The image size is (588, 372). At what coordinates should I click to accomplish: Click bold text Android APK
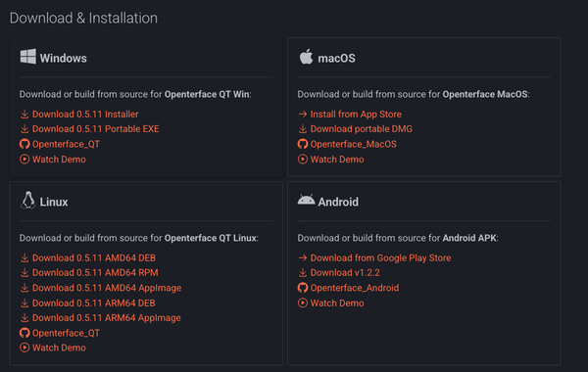[x=469, y=238]
